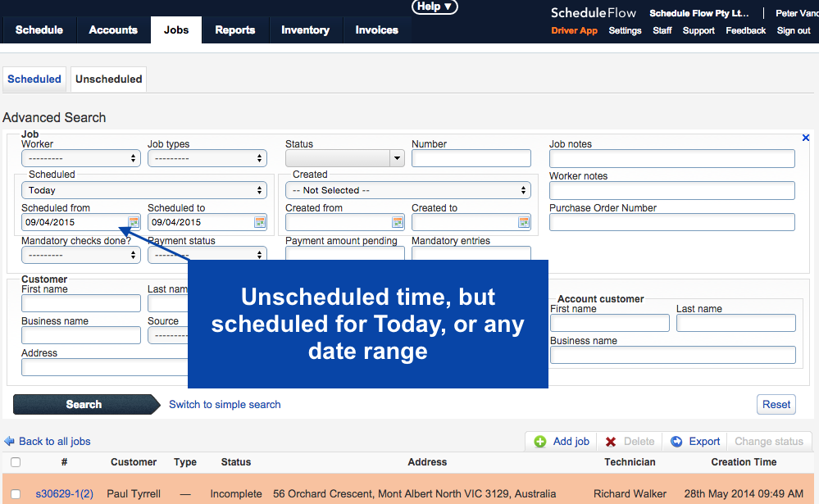Click the red Delete X icon
The image size is (819, 504).
point(610,442)
